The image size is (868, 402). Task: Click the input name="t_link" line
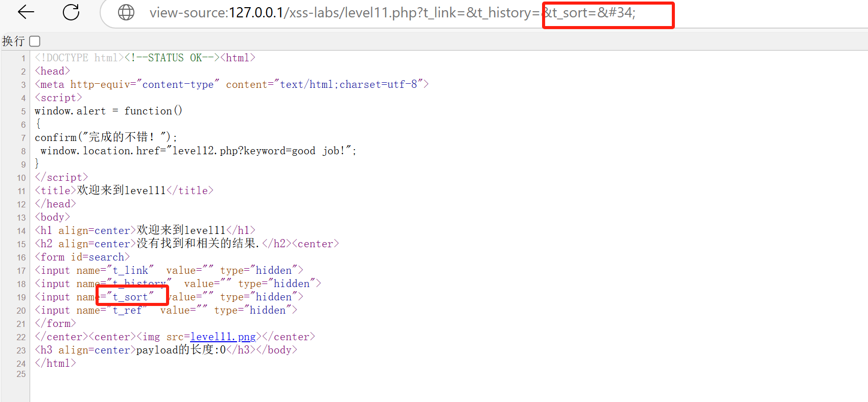pos(169,270)
